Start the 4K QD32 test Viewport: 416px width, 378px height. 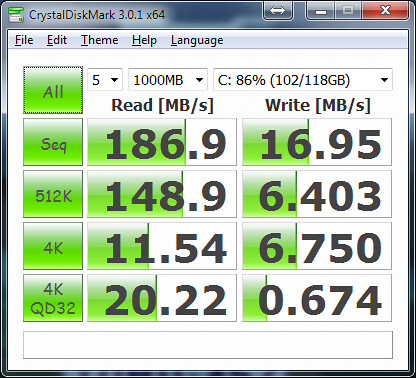point(53,298)
